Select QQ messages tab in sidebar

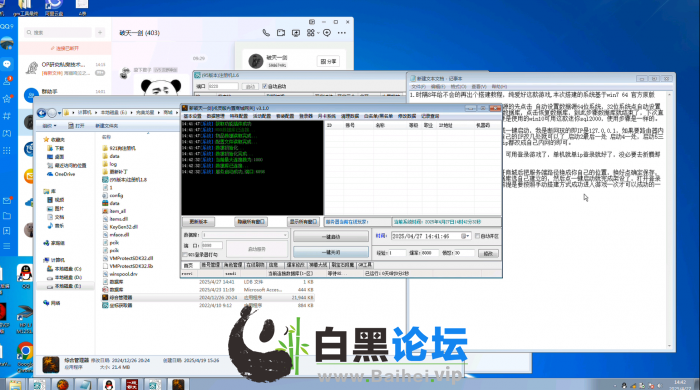click(x=7, y=64)
